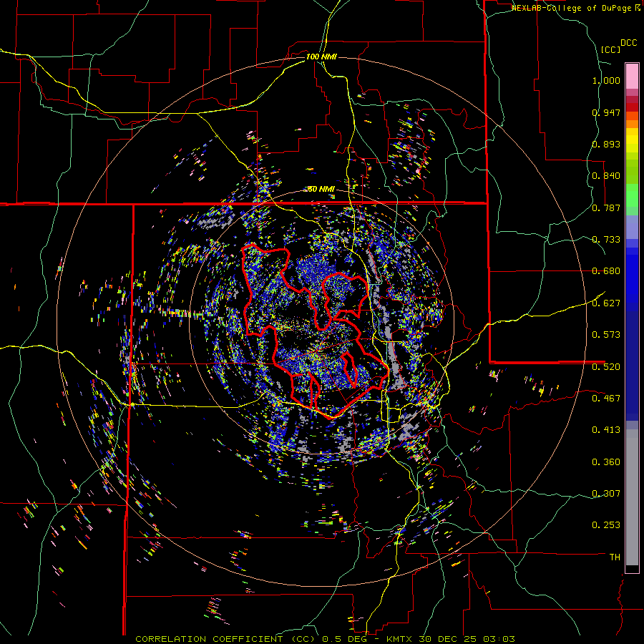644x644 pixels.
Task: Click the TH threshold label on scale
Action: tap(615, 557)
